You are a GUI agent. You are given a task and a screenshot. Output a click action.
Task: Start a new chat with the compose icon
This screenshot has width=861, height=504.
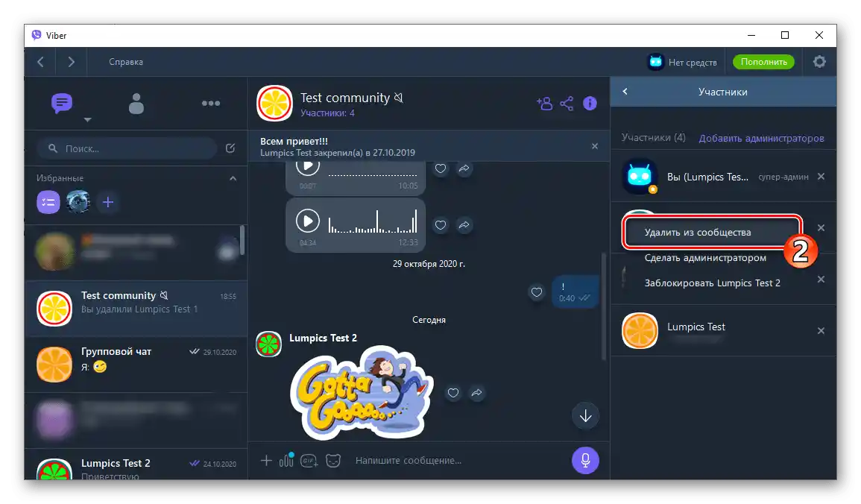[x=230, y=148]
